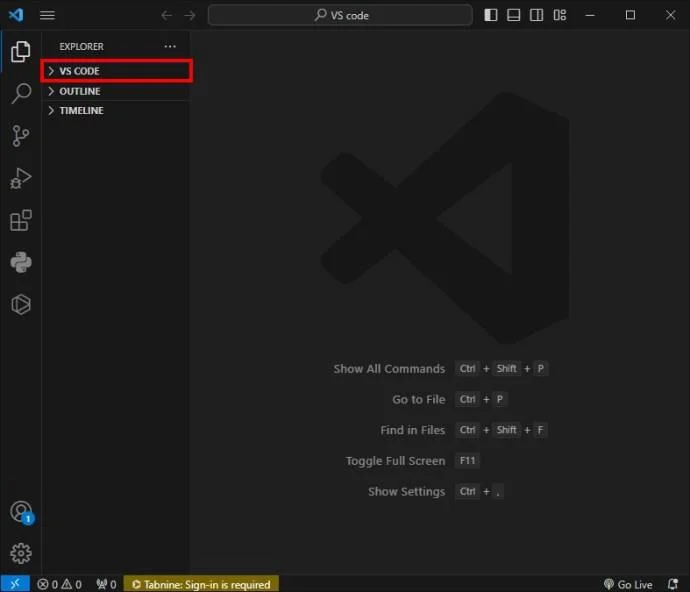Open the errors and warnings problems indicator
The height and width of the screenshot is (592, 690).
pos(59,585)
